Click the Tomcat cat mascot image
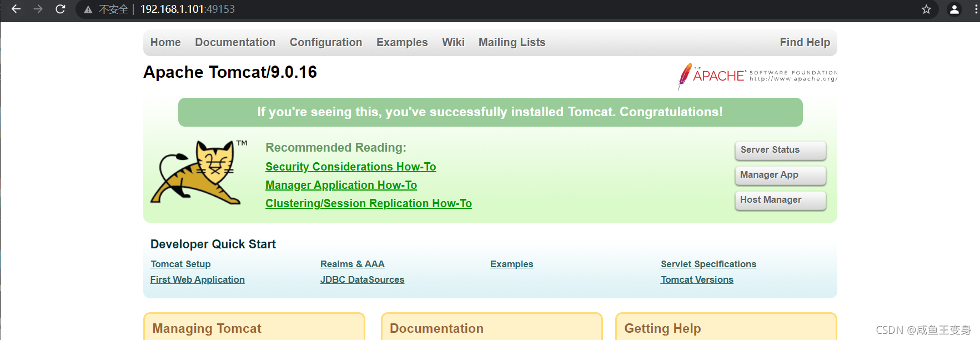The height and width of the screenshot is (340, 980). tap(198, 172)
